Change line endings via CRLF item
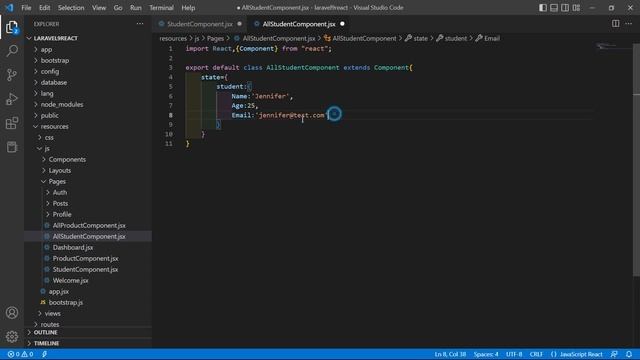Viewport: 640px width, 360px height. tap(536, 354)
